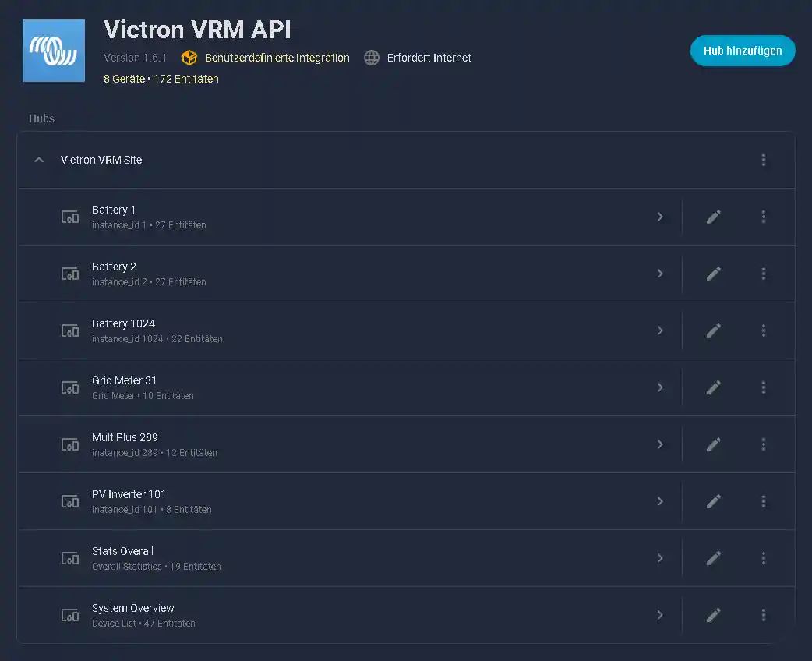Viewport: 812px width, 661px height.
Task: Select the PV Inverter 101 device name
Action: click(x=129, y=495)
